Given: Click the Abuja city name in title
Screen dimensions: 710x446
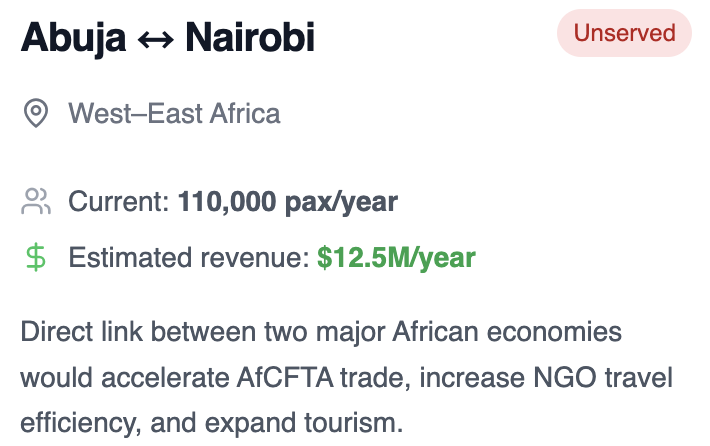Looking at the screenshot, I should [73, 38].
